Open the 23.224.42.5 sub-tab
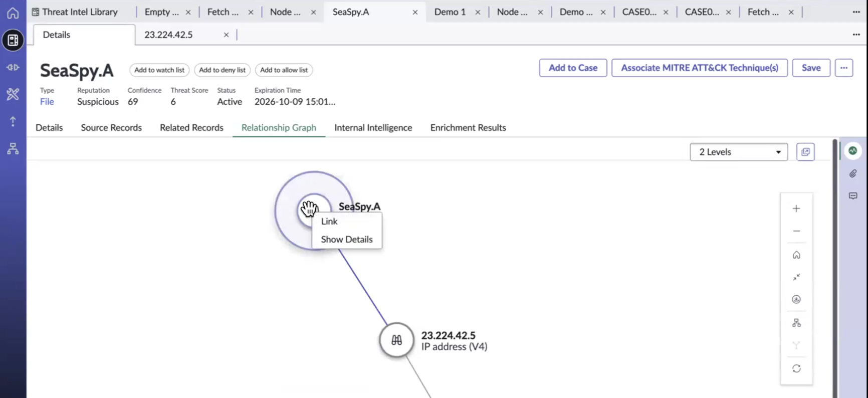 tap(168, 35)
